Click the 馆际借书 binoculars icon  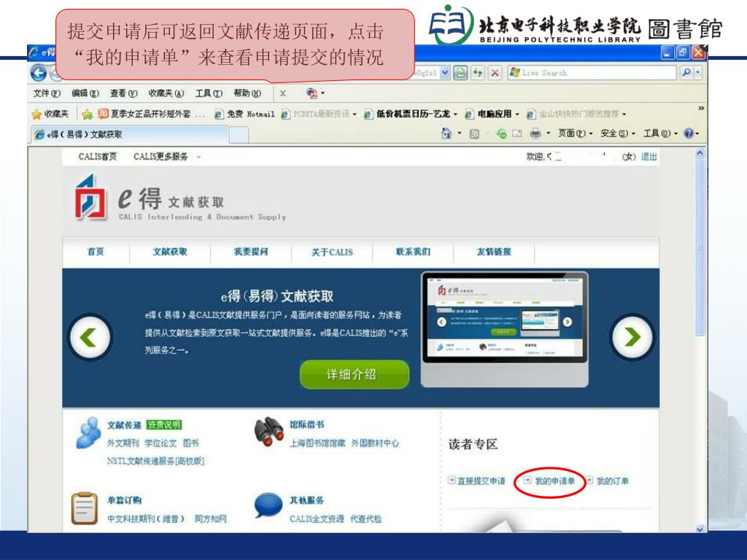(268, 432)
